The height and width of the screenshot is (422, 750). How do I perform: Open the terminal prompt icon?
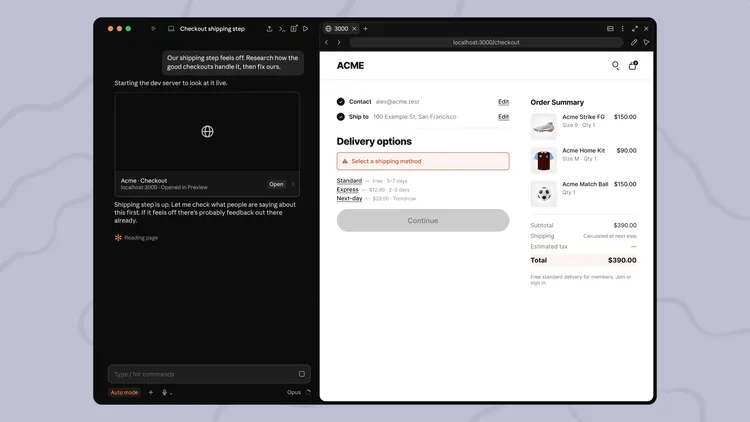pyautogui.click(x=282, y=29)
